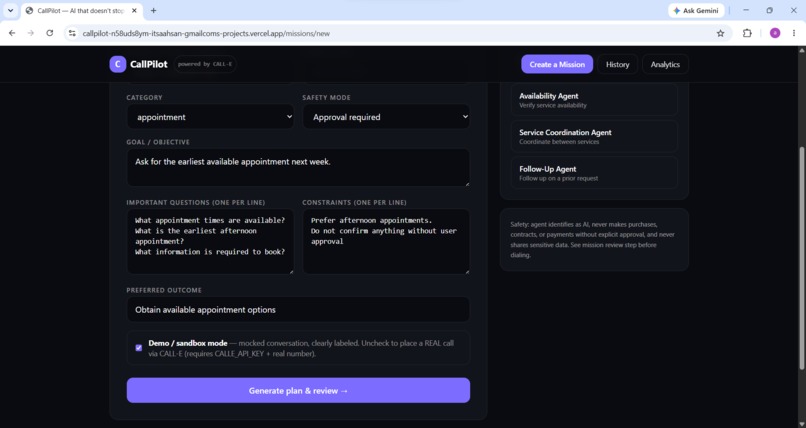Open the browser extensions puzzle icon
806x428 pixels.
click(x=747, y=33)
